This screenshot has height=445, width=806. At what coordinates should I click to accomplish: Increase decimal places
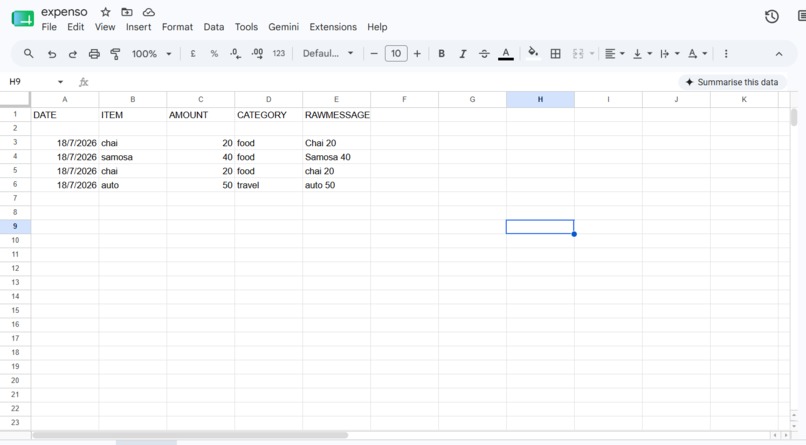pyautogui.click(x=257, y=53)
